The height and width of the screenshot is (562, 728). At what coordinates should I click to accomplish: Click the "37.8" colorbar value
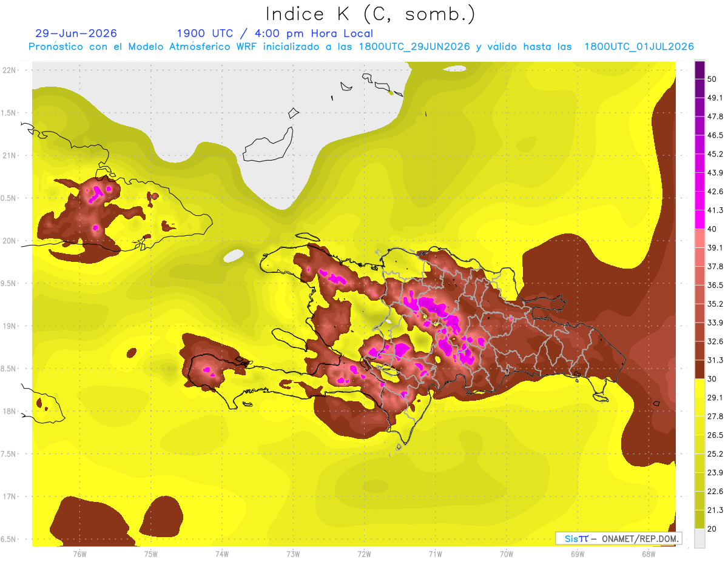coord(715,266)
